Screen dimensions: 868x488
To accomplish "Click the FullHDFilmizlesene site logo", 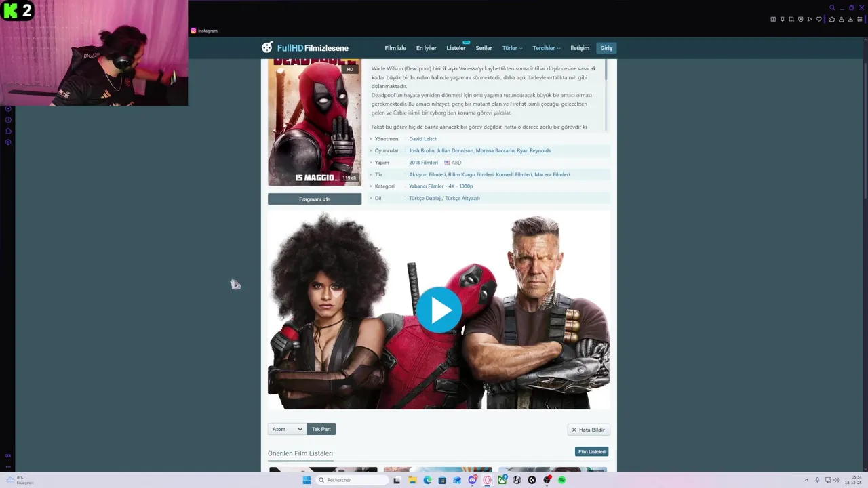I will point(305,47).
